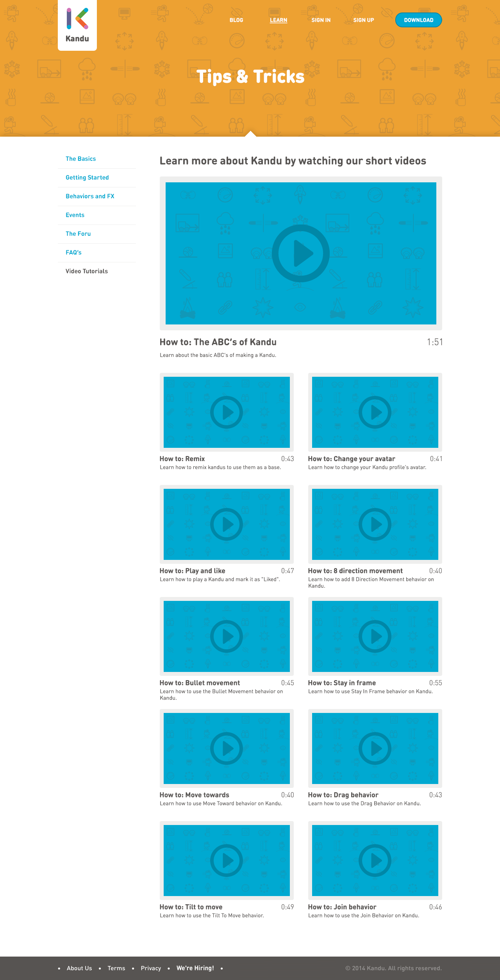The image size is (500, 980).
Task: Click the Kandu logo in header
Action: 77,25
